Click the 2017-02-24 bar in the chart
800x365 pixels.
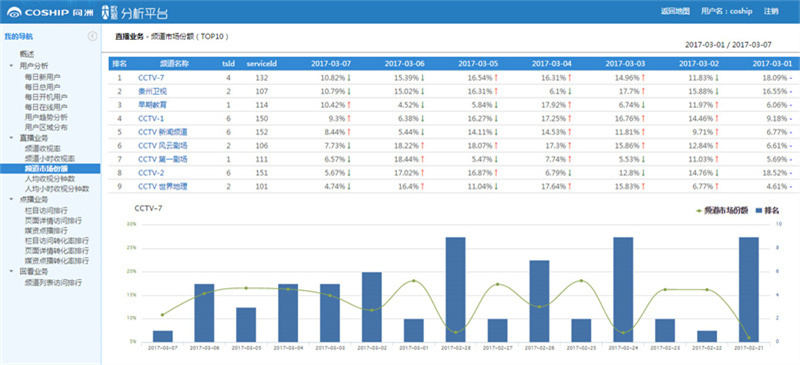point(623,289)
